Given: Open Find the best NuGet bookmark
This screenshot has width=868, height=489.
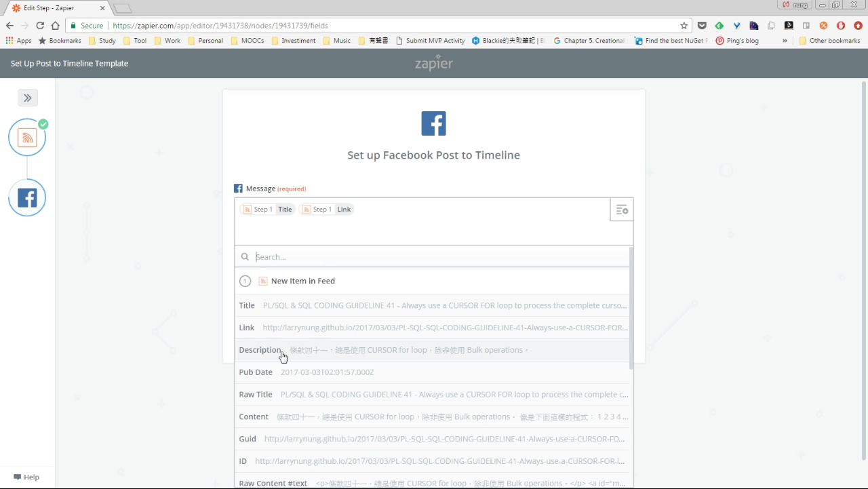Looking at the screenshot, I should (x=671, y=41).
